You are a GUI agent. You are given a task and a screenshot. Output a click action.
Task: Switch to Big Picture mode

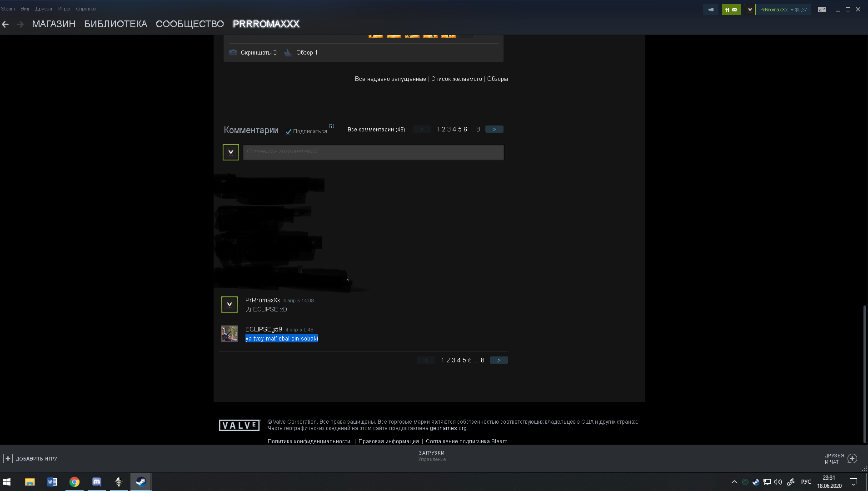tap(822, 10)
